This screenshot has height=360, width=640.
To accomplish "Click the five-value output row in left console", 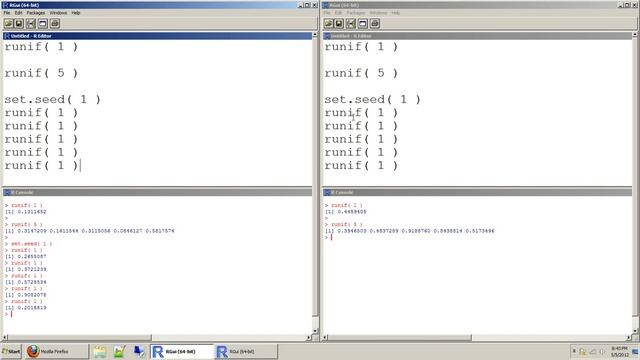I will (x=89, y=231).
